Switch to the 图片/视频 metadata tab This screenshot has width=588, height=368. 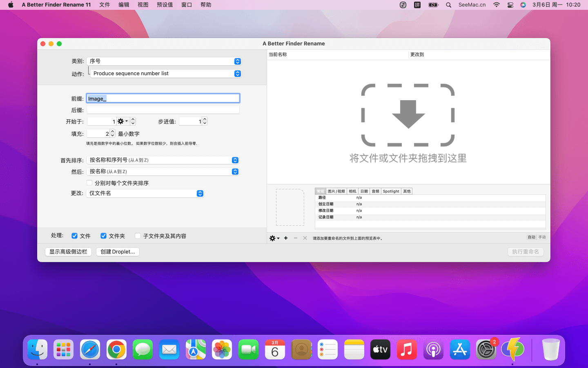336,191
